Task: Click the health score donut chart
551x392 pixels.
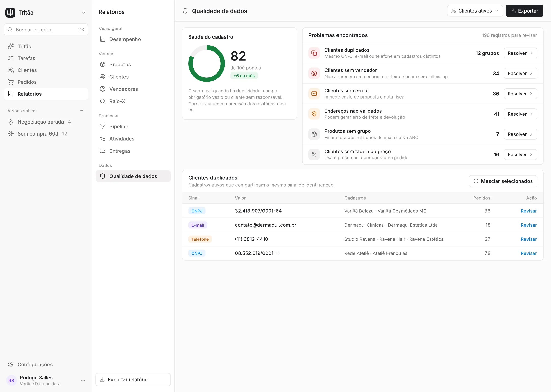Action: pyautogui.click(x=207, y=64)
